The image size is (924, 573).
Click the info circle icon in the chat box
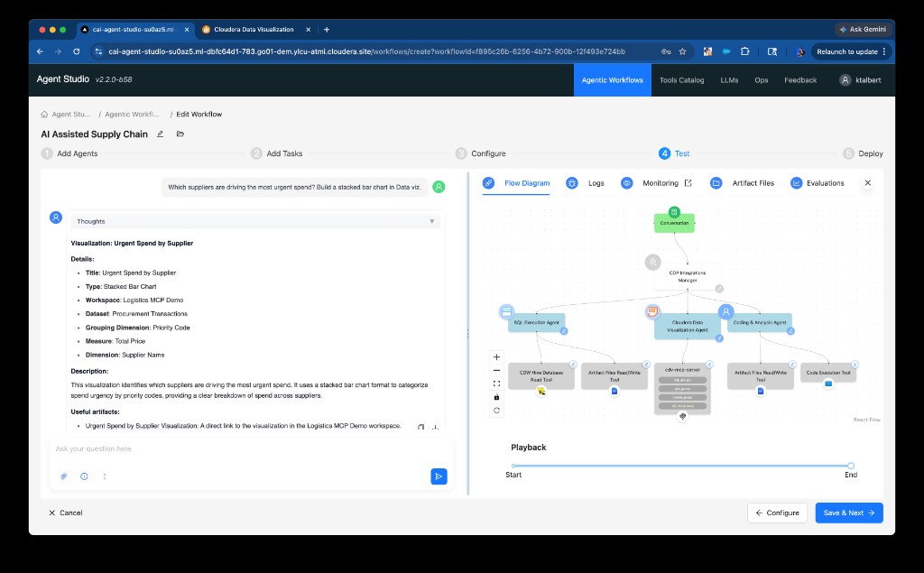[84, 476]
